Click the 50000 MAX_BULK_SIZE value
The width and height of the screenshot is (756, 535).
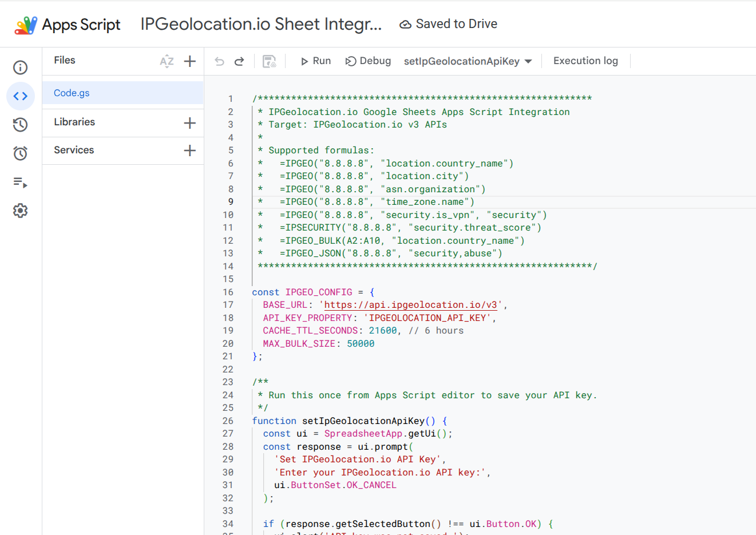361,344
